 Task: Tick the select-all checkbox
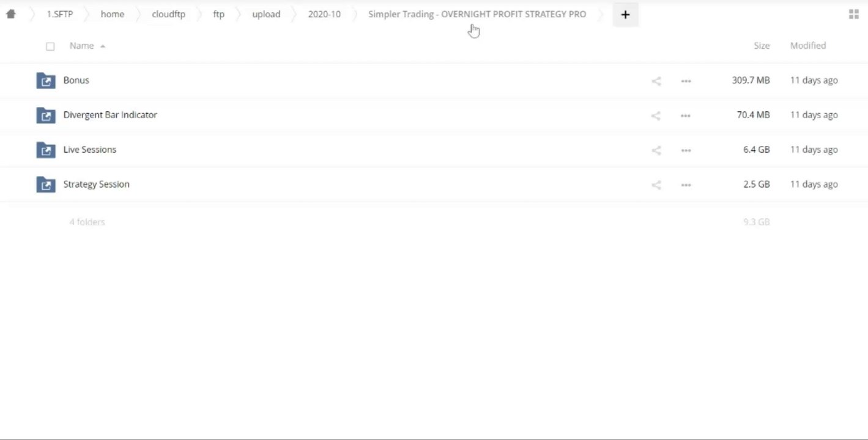tap(50, 46)
